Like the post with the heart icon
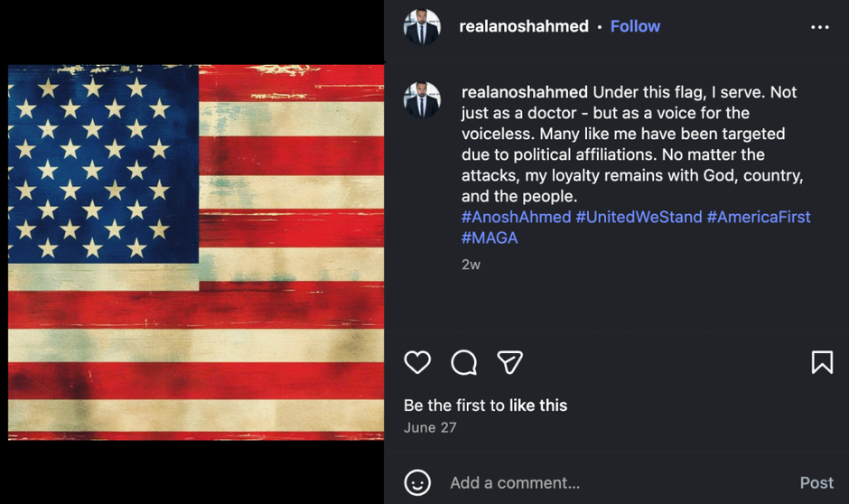The image size is (849, 504). (x=417, y=362)
